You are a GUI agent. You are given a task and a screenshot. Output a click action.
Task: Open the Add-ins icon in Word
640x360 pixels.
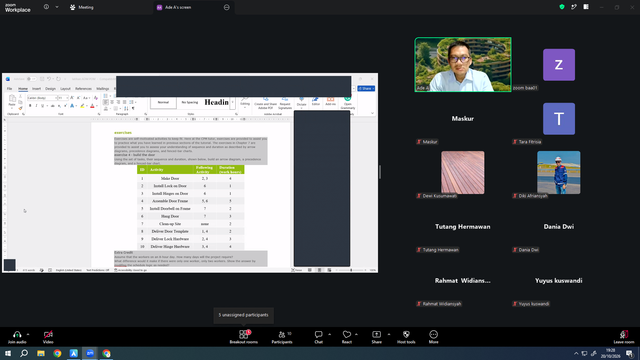tap(331, 102)
